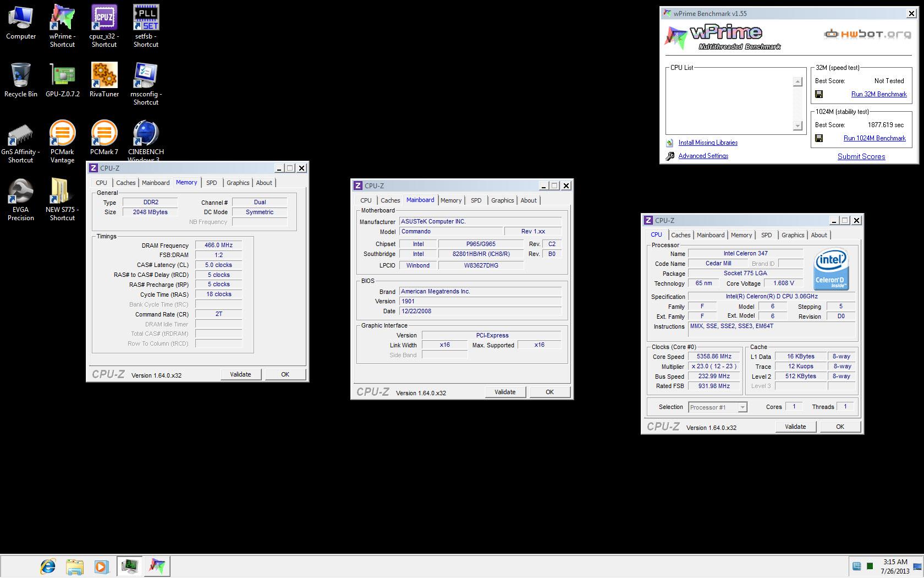Image resolution: width=924 pixels, height=578 pixels.
Task: Open the Computer desktop icon
Action: (x=21, y=23)
